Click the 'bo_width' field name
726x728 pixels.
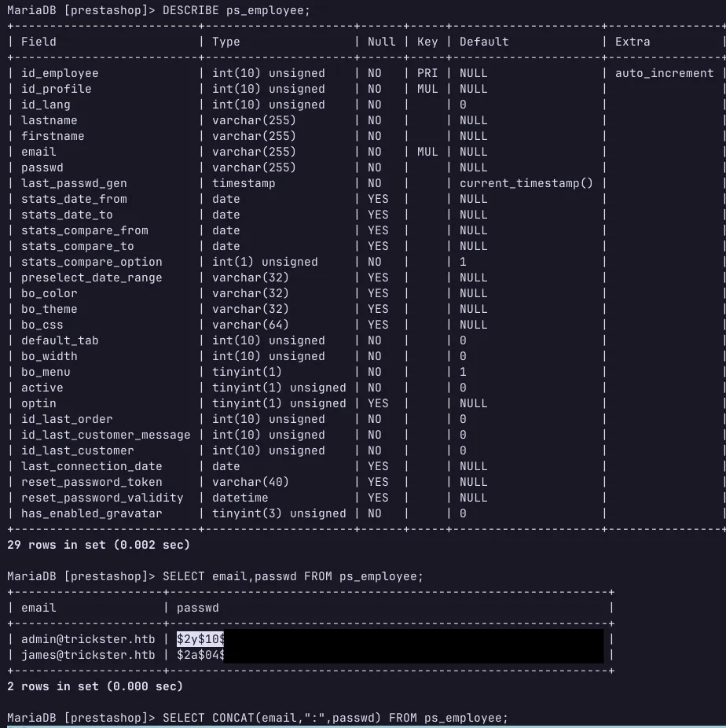pyautogui.click(x=49, y=357)
